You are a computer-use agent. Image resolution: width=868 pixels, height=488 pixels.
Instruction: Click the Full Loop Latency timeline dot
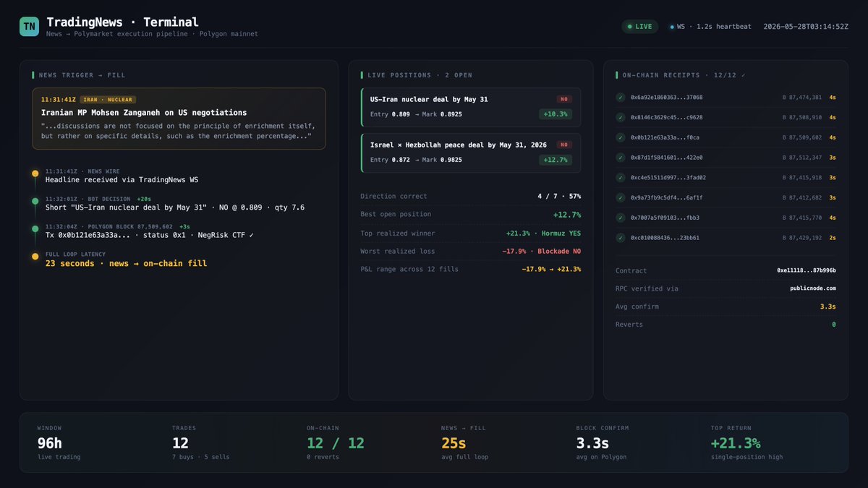pyautogui.click(x=35, y=257)
